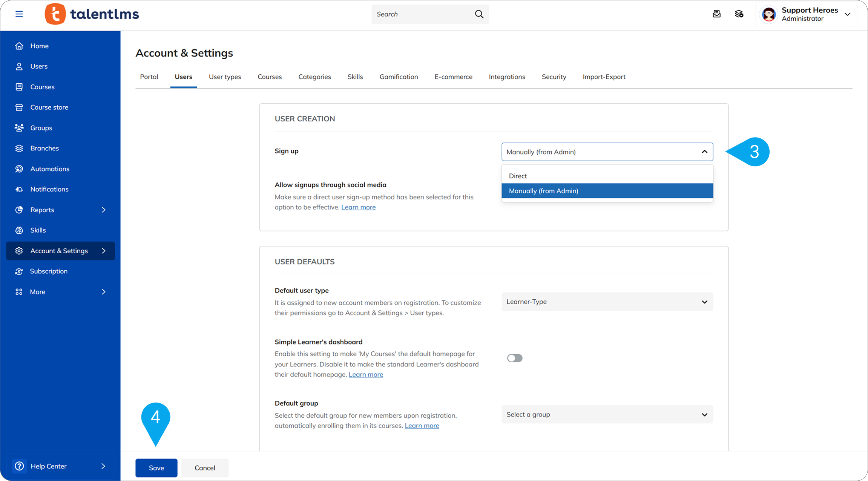The image size is (868, 481).
Task: Expand the Reports sidebar submenu
Action: [103, 210]
